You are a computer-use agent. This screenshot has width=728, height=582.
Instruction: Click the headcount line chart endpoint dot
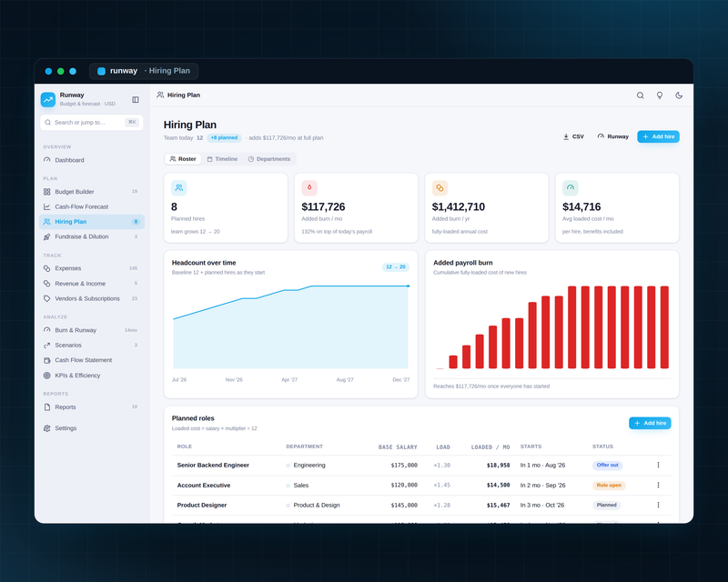[x=408, y=286]
